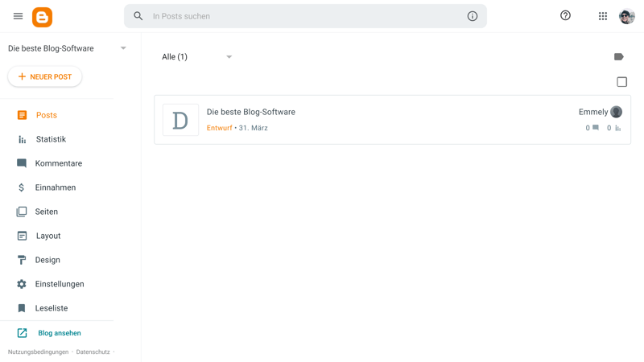Image resolution: width=644 pixels, height=362 pixels.
Task: Expand the blog selector dropdown arrow
Action: tap(123, 48)
